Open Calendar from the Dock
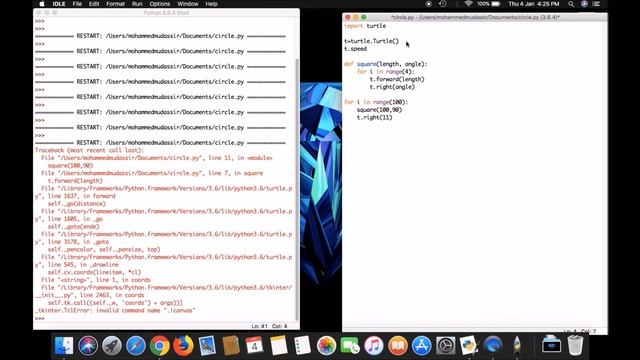This screenshot has height=360, width=640. coord(254,346)
